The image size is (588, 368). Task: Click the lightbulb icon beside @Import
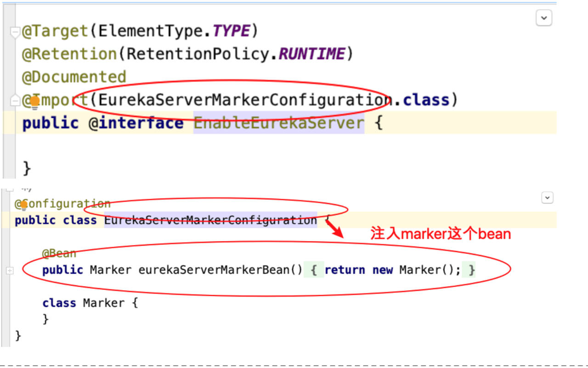coord(35,103)
